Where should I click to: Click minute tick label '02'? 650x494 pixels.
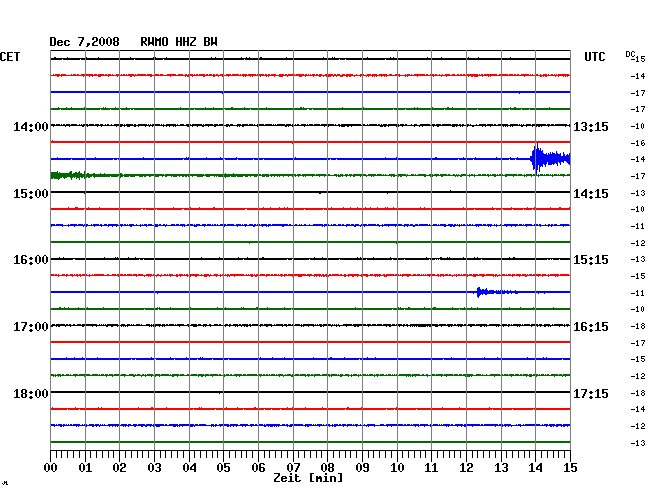[x=119, y=468]
